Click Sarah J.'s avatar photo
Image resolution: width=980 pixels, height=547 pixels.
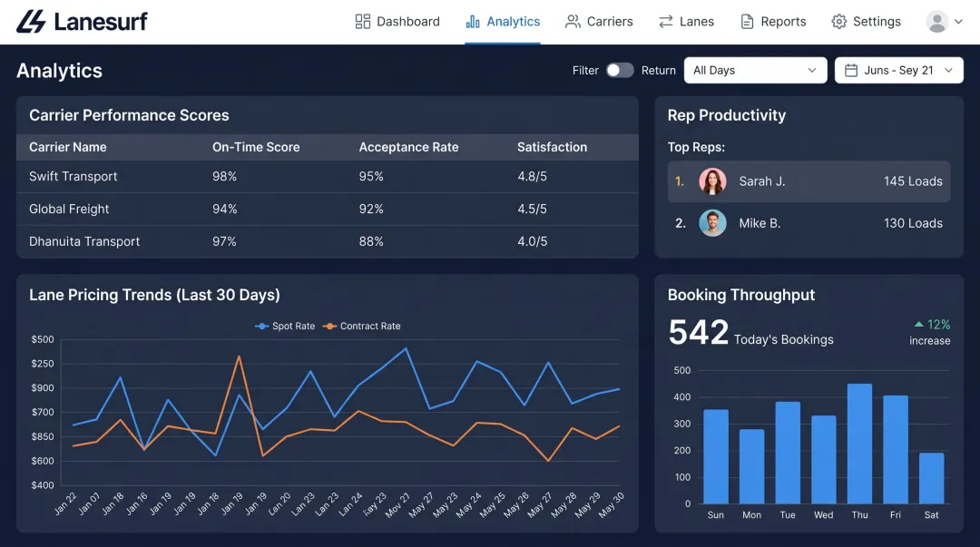(712, 181)
